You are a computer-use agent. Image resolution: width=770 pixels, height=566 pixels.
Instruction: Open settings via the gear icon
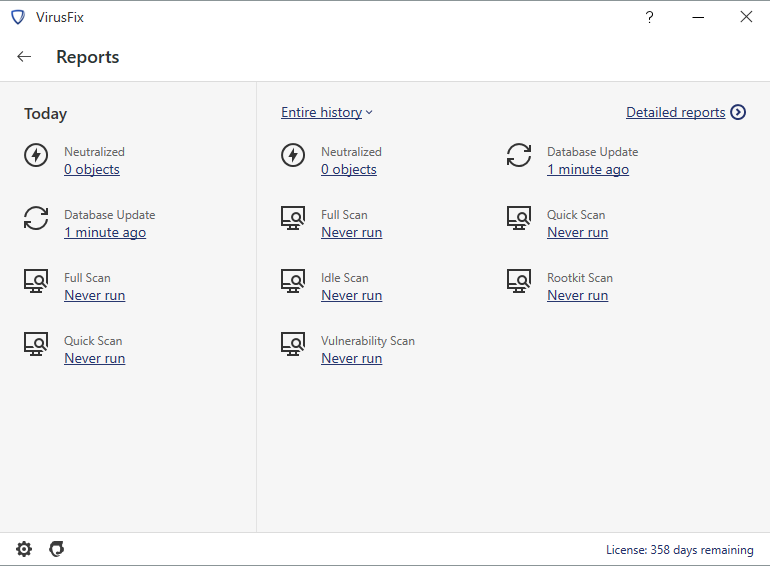24,549
